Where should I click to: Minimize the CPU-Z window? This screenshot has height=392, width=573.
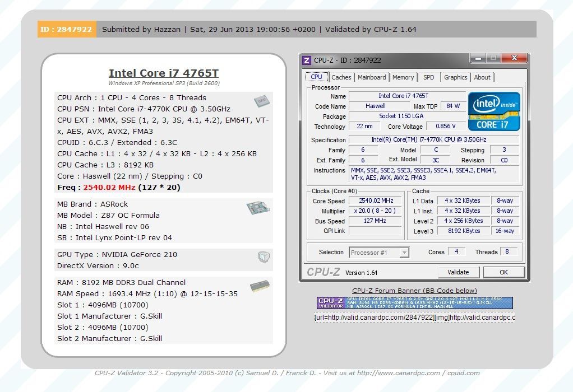[478, 58]
